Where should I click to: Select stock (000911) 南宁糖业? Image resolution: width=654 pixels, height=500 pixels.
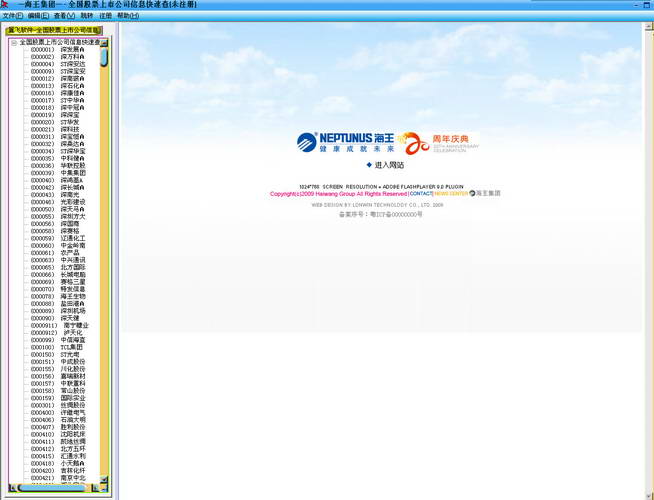pos(60,325)
